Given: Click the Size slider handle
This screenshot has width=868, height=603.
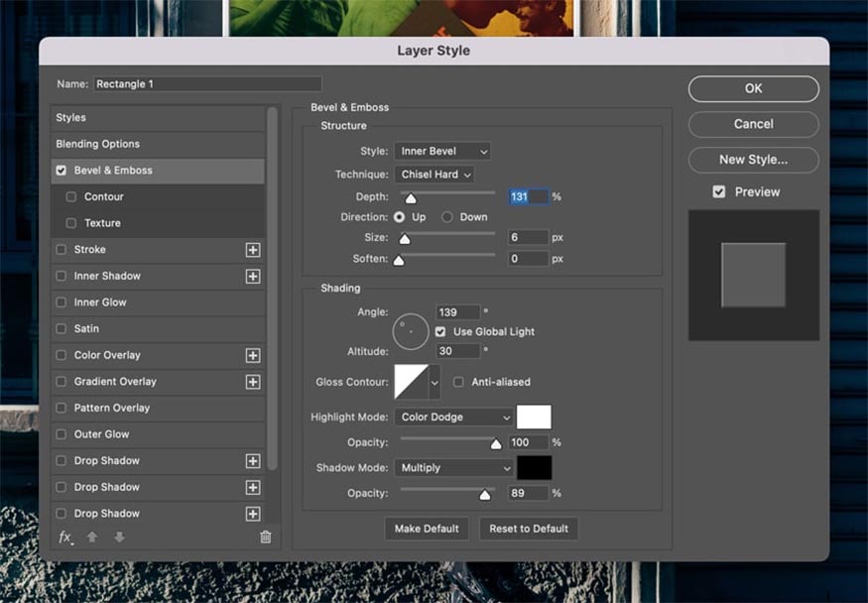Looking at the screenshot, I should pos(405,239).
